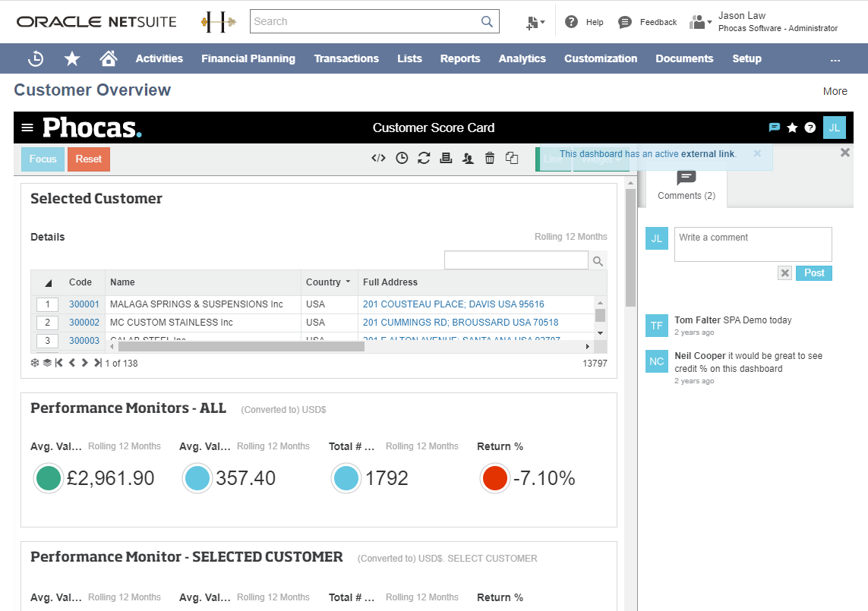Open the Analytics menu

coord(522,58)
